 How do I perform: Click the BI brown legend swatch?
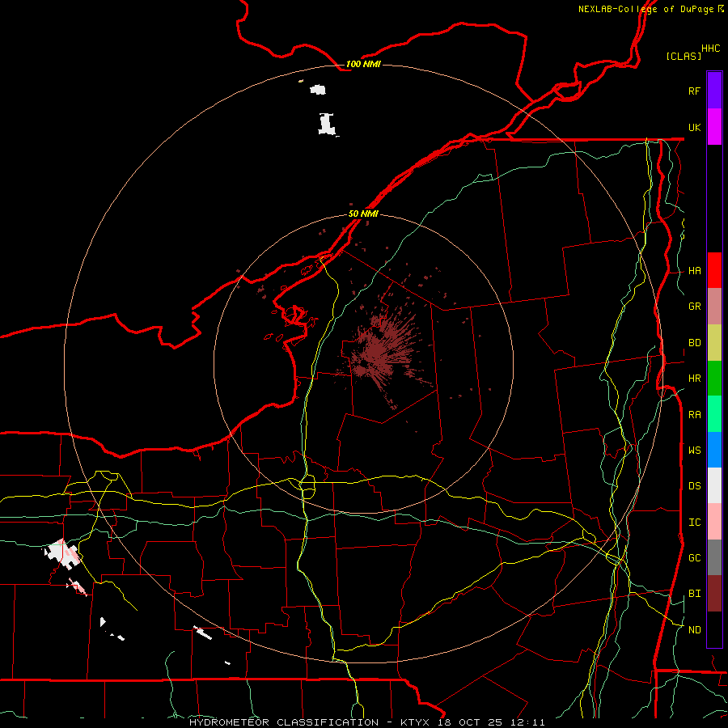714,594
